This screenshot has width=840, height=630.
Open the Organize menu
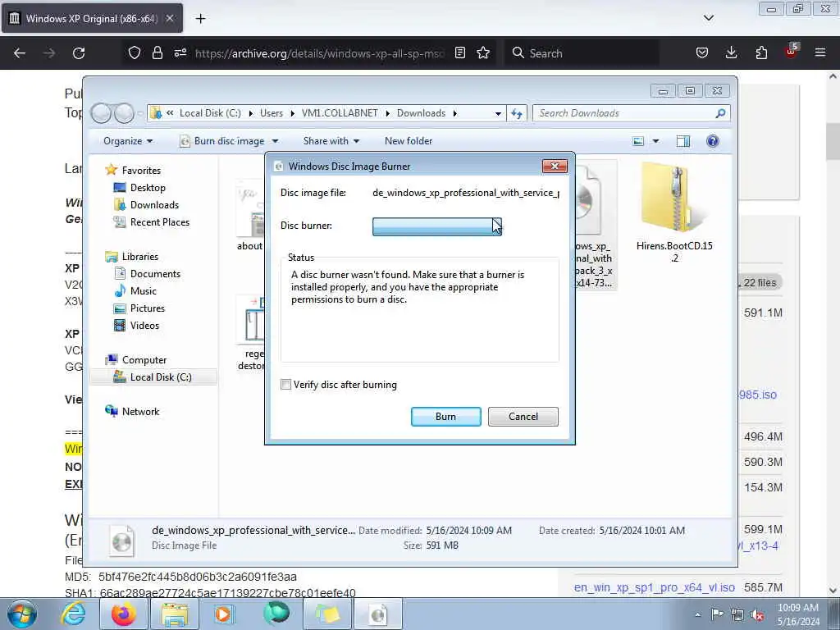coord(128,141)
